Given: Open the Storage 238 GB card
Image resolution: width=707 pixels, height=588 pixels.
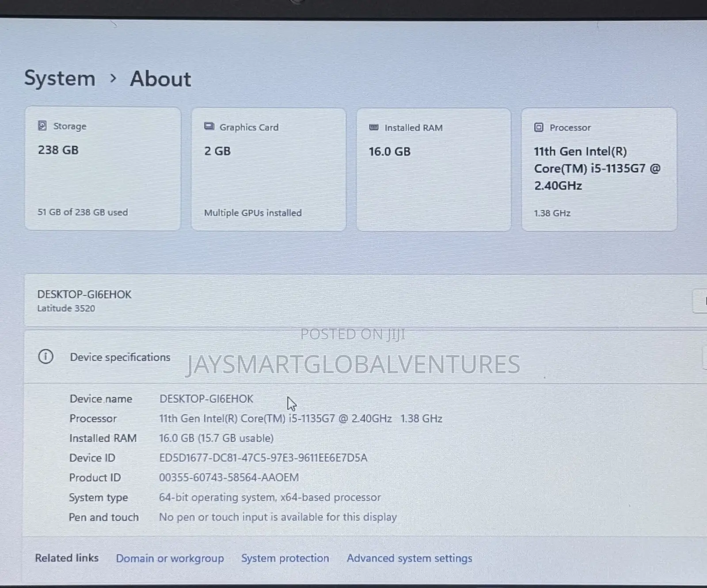Looking at the screenshot, I should coord(103,168).
